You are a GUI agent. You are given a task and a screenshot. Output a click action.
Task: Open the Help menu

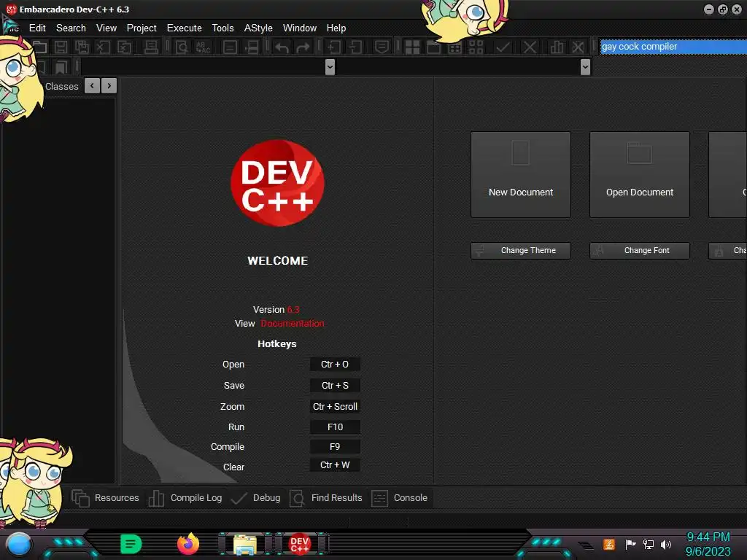(x=336, y=28)
